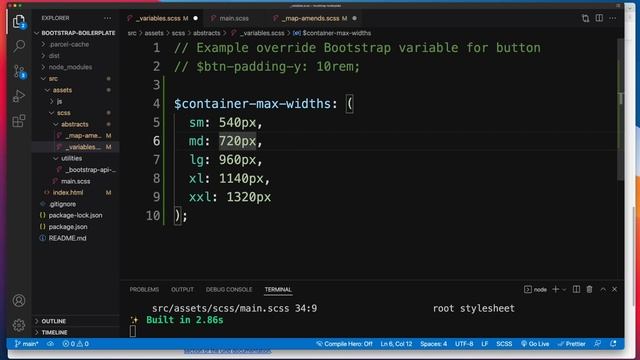Click Go Live in status bar

click(535, 344)
